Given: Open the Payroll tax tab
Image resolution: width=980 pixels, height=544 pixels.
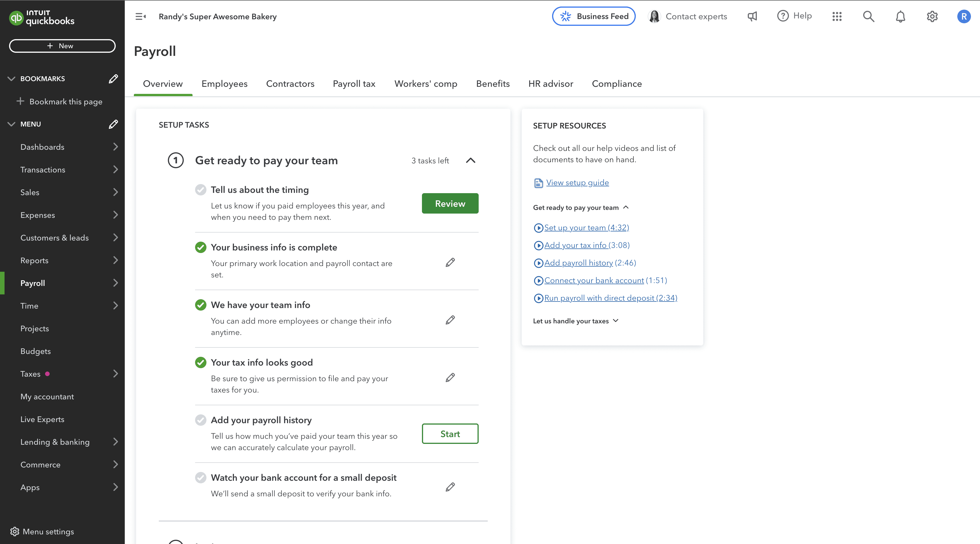Looking at the screenshot, I should 354,84.
